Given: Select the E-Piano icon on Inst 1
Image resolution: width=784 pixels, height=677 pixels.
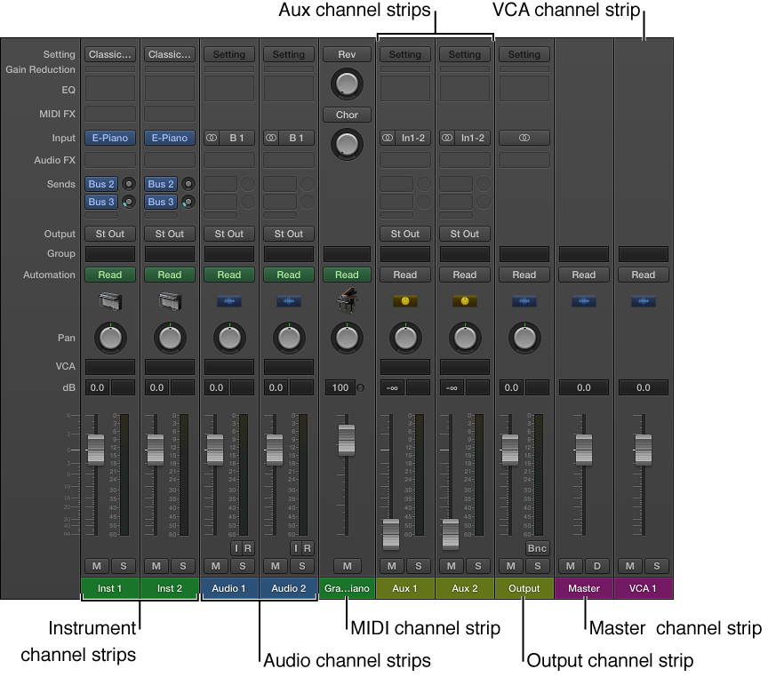Looking at the screenshot, I should [110, 300].
